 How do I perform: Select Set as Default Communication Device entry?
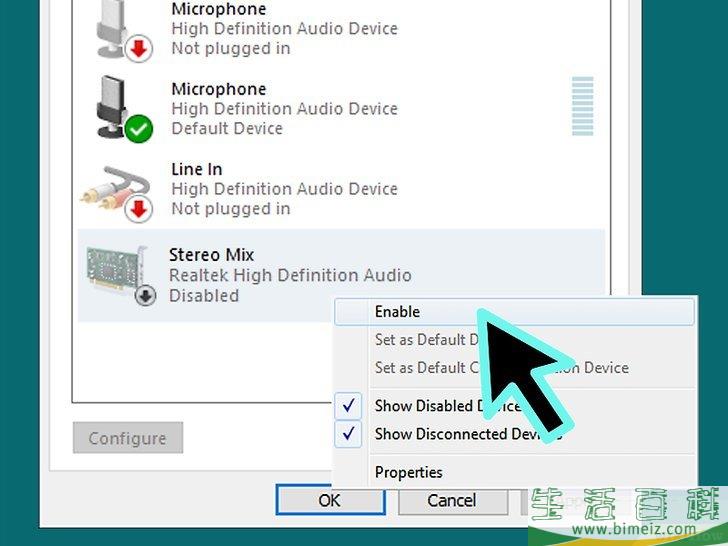pyautogui.click(x=514, y=367)
